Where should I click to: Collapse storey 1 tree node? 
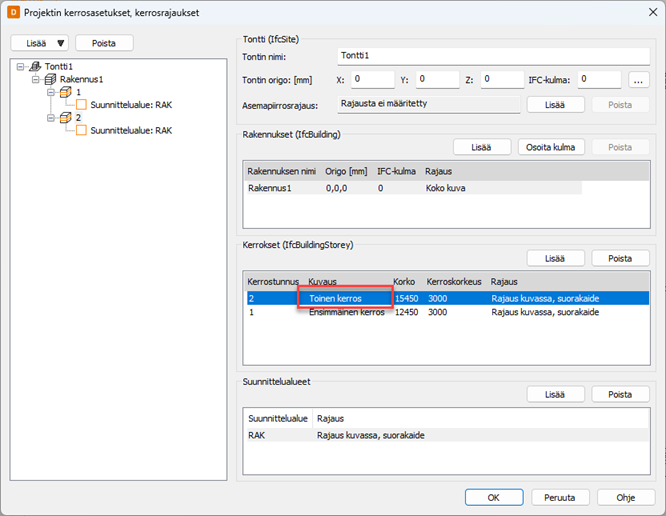click(x=51, y=92)
